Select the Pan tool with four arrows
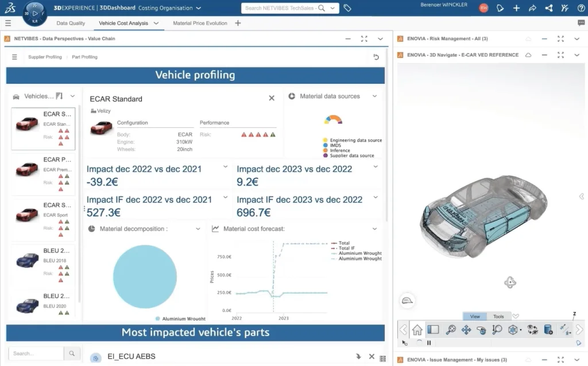The image size is (588, 366). tap(466, 330)
